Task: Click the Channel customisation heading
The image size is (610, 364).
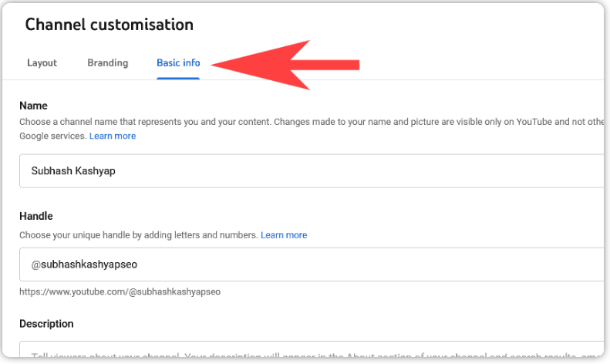Action: [x=110, y=25]
